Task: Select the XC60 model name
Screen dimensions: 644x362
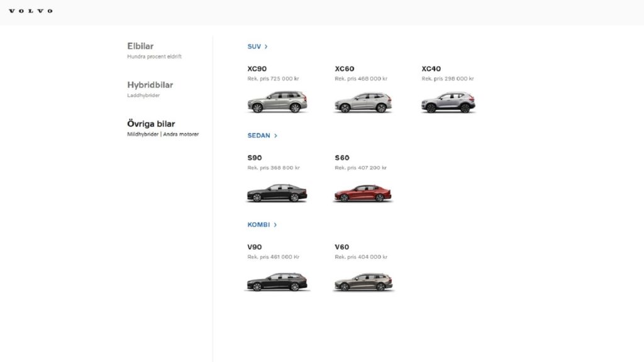Action: click(x=344, y=69)
